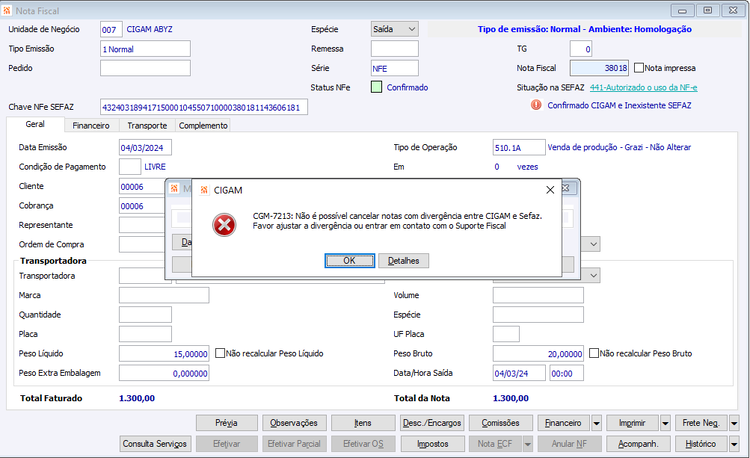Click the Data/Hora Saída time field 00:00

click(x=566, y=373)
